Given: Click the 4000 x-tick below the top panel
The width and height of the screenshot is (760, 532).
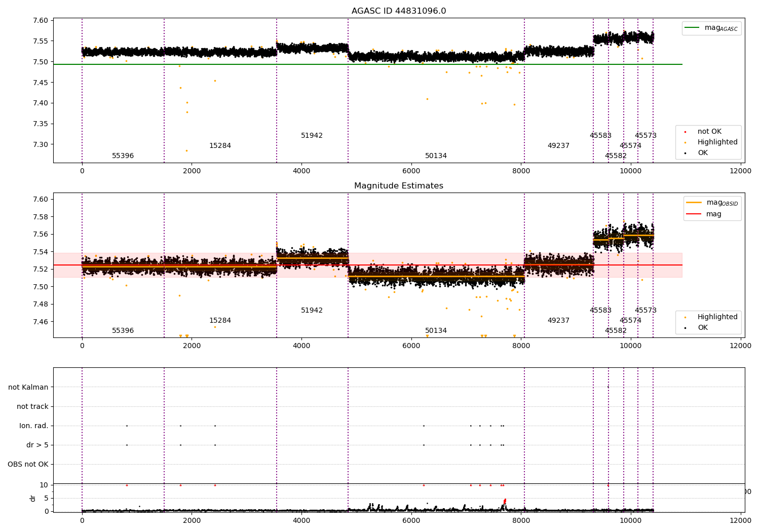Looking at the screenshot, I should click(301, 171).
